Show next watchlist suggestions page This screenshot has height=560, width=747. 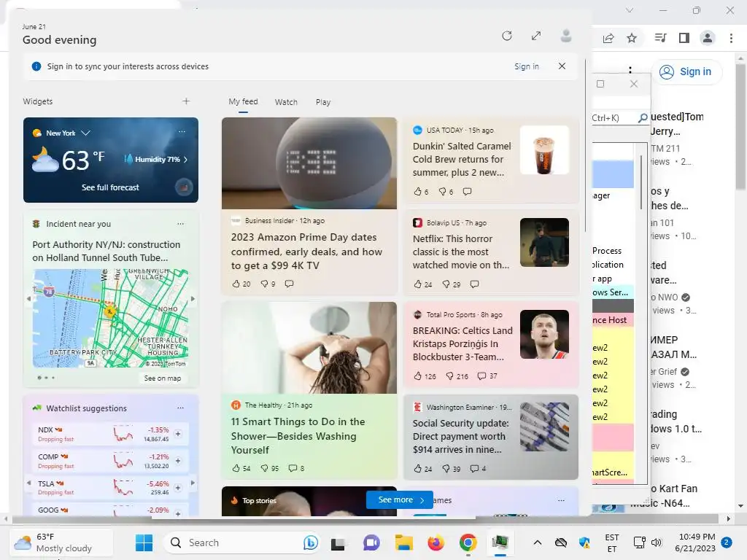click(193, 483)
